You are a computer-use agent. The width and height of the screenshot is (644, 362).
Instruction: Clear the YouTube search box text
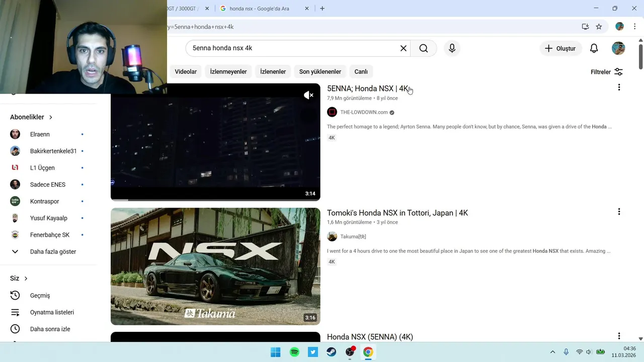tap(403, 48)
